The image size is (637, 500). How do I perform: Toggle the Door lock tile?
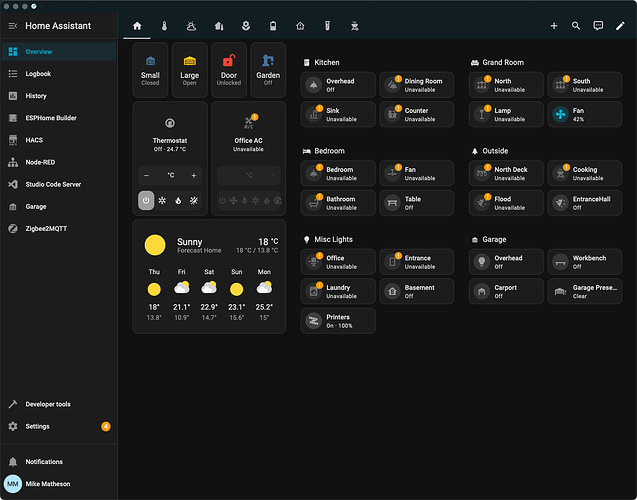pos(229,70)
